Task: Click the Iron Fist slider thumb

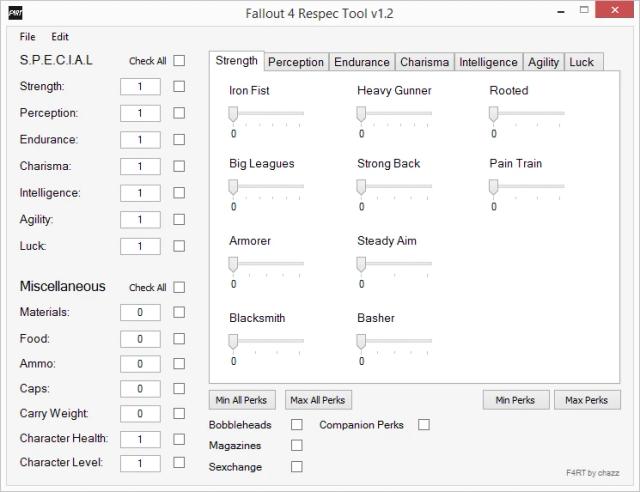Action: pos(233,114)
